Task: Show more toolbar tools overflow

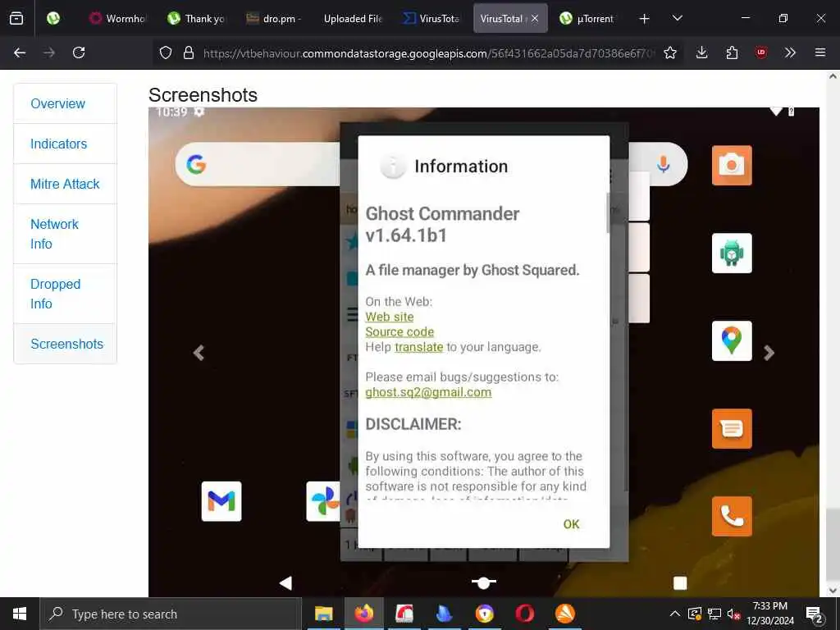Action: [790, 52]
